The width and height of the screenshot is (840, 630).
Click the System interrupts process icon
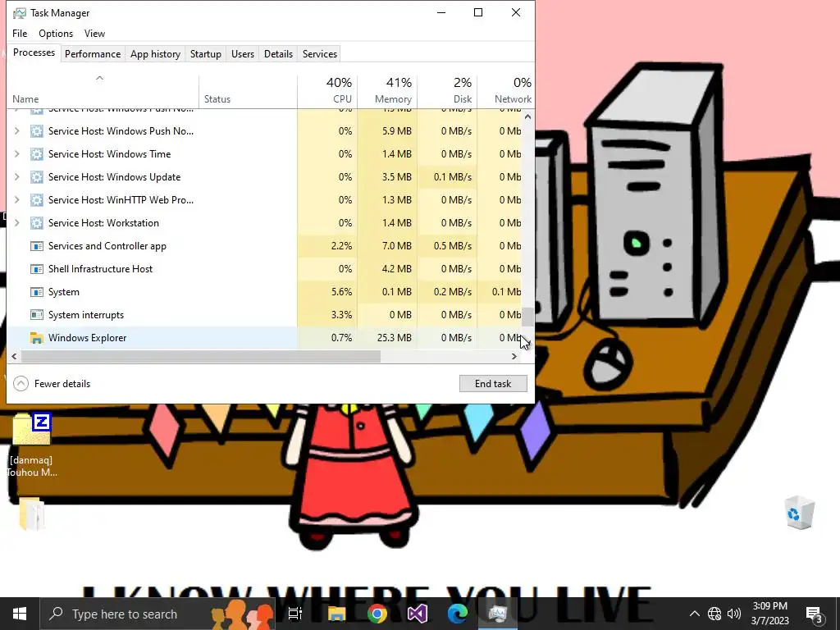pos(36,315)
